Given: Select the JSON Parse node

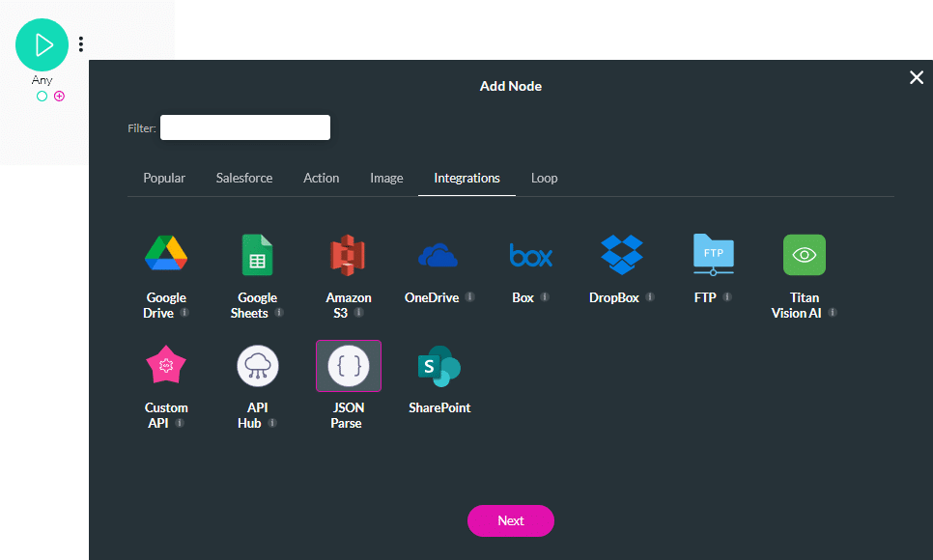Looking at the screenshot, I should [348, 366].
